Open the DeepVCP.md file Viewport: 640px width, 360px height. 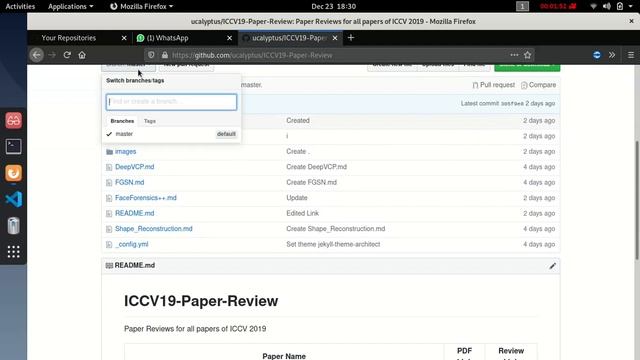[134, 167]
